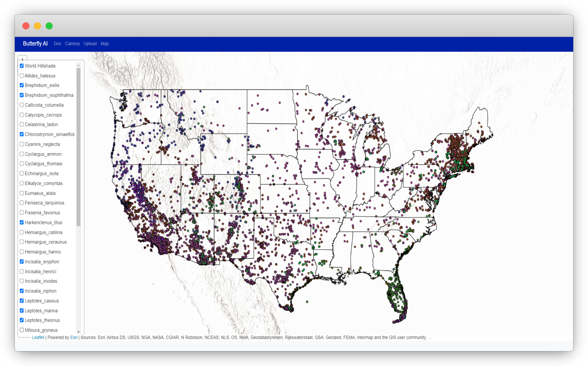
Task: Go to the Camera page
Action: tap(72, 44)
